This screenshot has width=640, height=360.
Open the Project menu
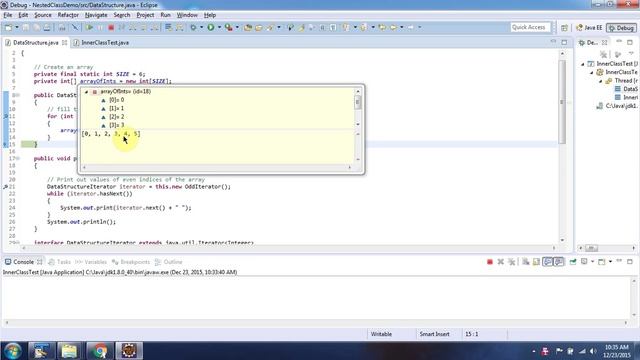[x=145, y=15]
